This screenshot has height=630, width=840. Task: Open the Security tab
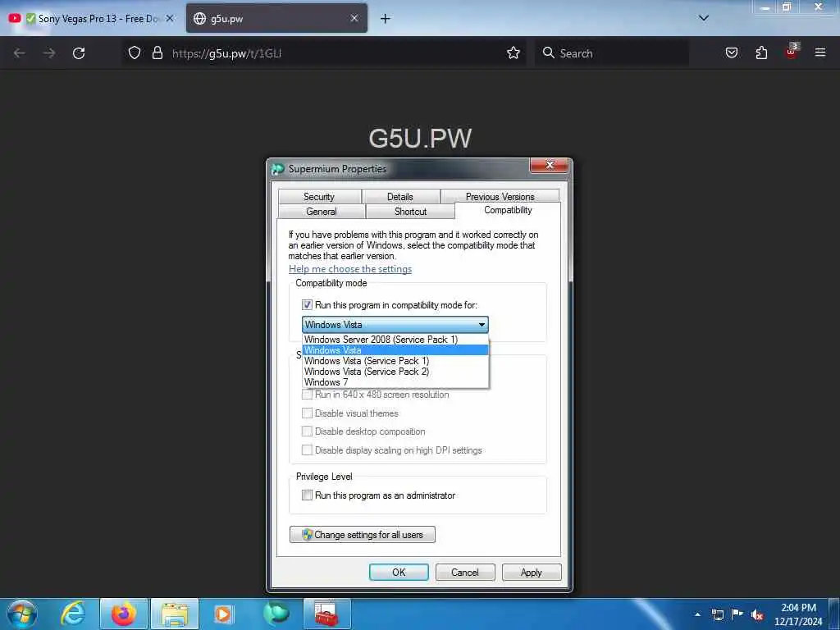click(319, 197)
